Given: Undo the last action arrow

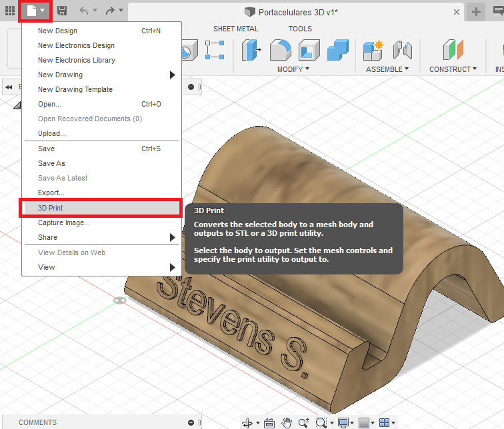Looking at the screenshot, I should pyautogui.click(x=84, y=11).
